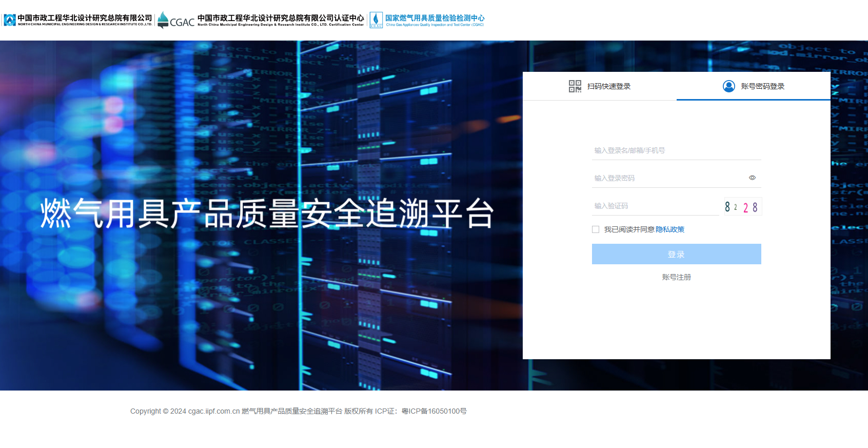868x448 pixels.
Task: Click the CGAC water drop logo
Action: click(x=163, y=20)
